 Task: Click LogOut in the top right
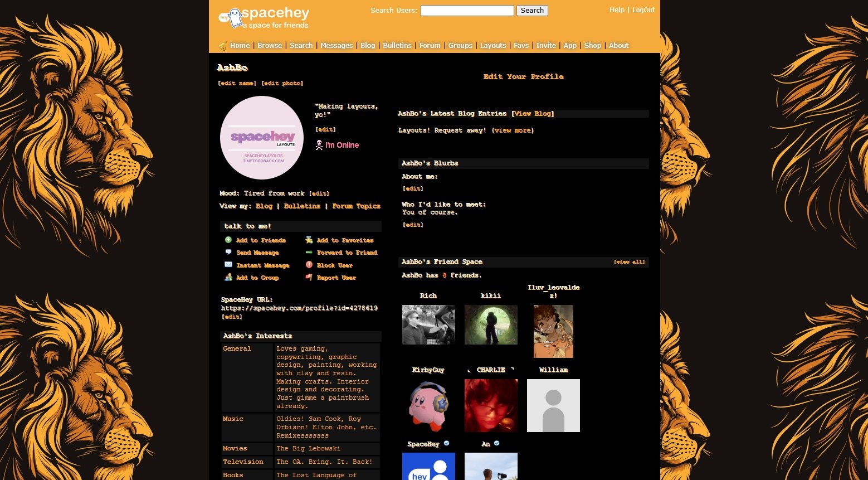click(x=643, y=10)
